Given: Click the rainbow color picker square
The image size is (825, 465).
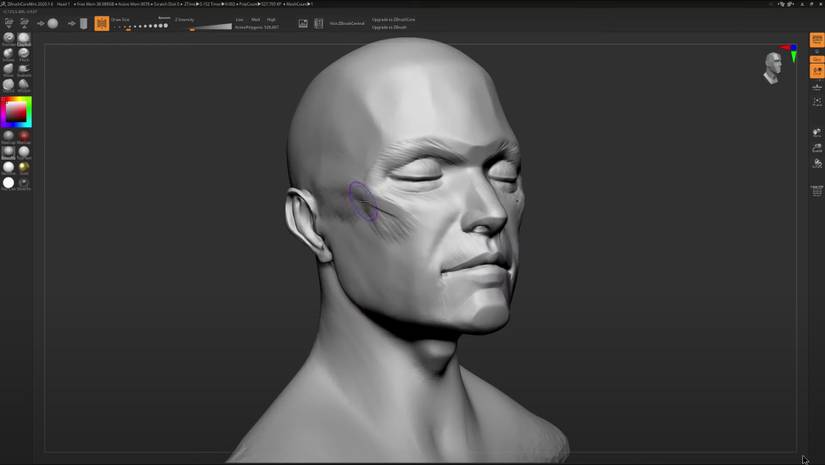Looking at the screenshot, I should click(16, 112).
